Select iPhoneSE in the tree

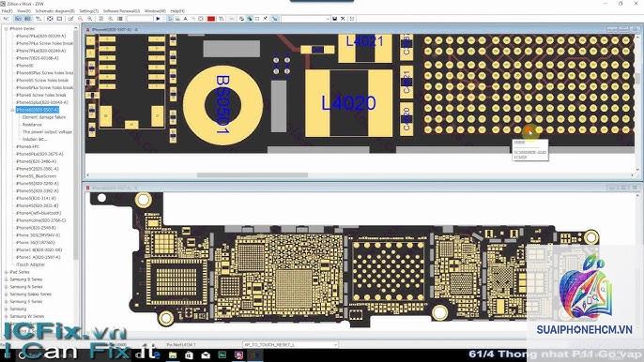click(x=24, y=66)
